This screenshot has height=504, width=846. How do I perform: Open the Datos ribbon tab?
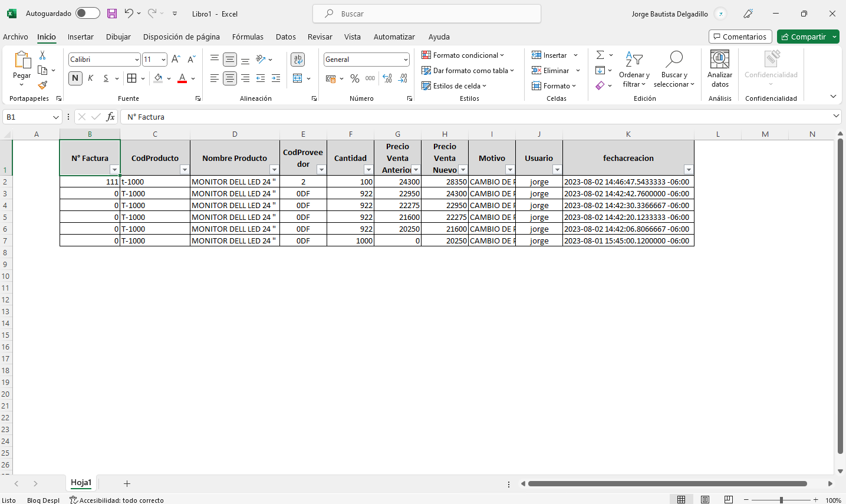(286, 37)
